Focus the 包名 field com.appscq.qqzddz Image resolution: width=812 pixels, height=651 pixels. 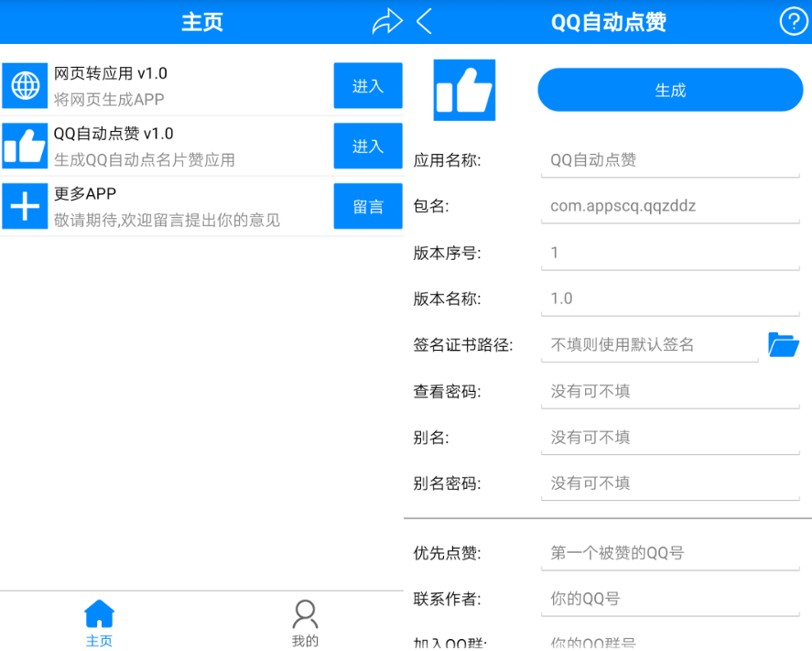click(x=670, y=207)
